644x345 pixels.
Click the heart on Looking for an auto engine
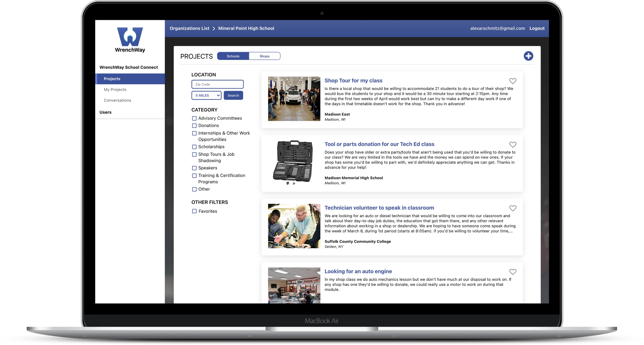coord(513,272)
